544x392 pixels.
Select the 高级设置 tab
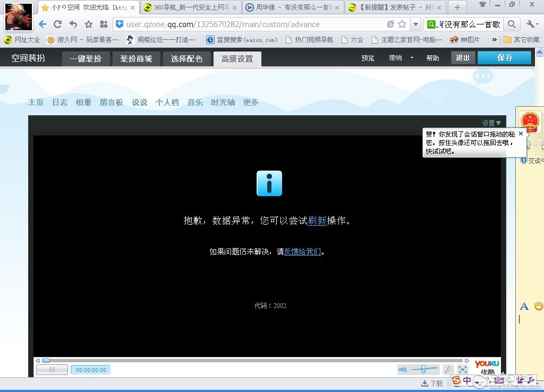237,58
